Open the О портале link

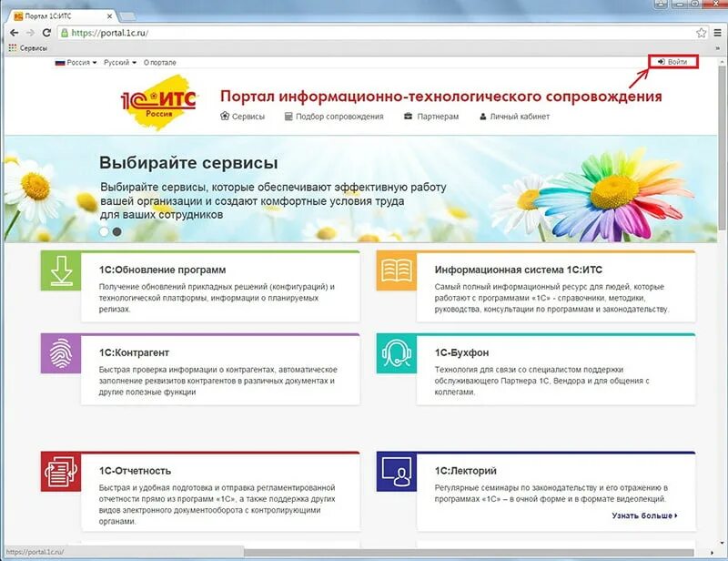point(160,62)
